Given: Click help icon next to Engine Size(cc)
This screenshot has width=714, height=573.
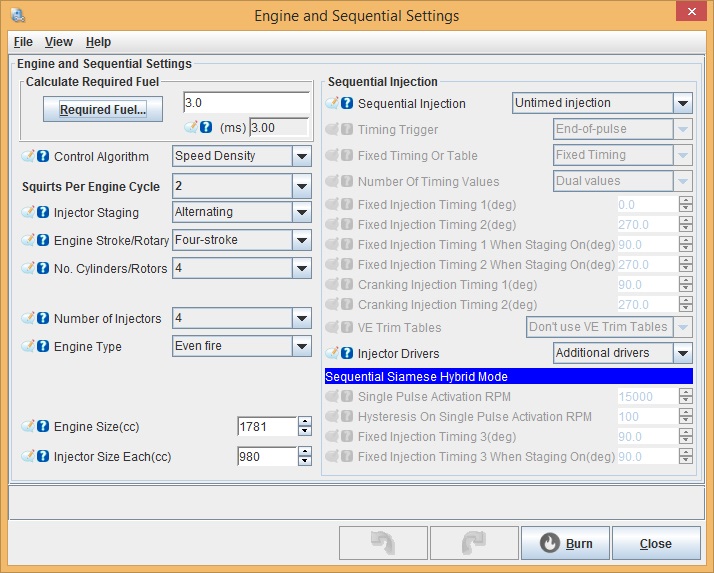Looking at the screenshot, I should click(x=43, y=427).
